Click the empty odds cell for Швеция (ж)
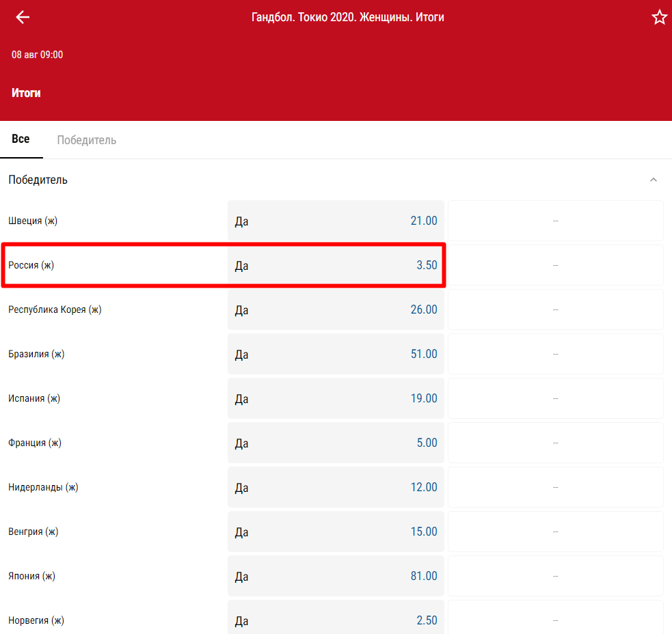This screenshot has width=672, height=634. (555, 221)
